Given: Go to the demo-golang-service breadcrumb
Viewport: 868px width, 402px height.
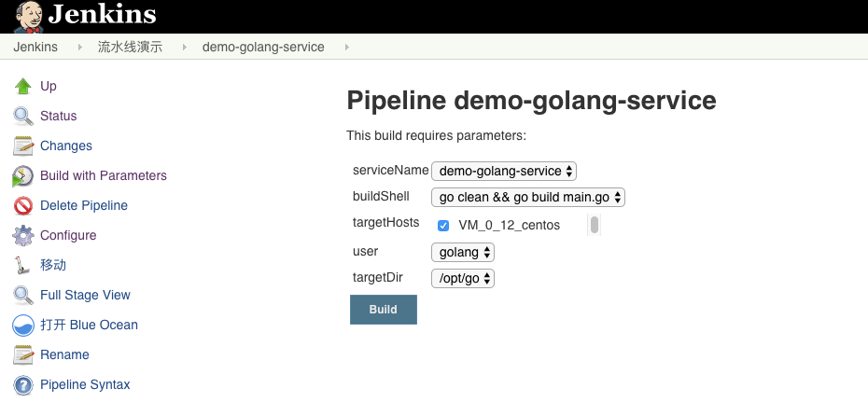Looking at the screenshot, I should point(263,47).
